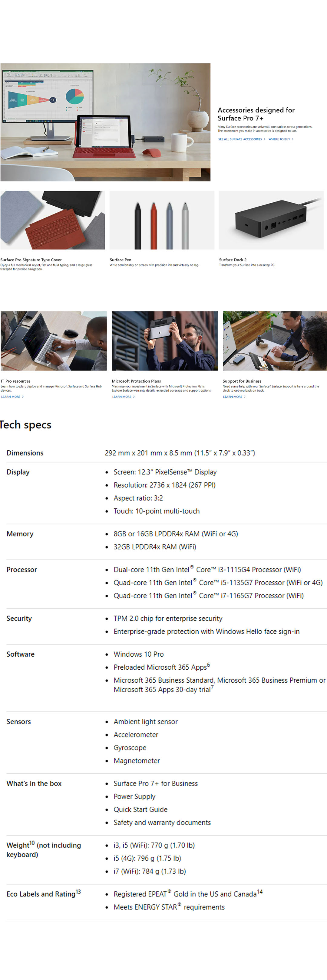
Task: Click footnote 7 after 30-day trial
Action: (212, 687)
